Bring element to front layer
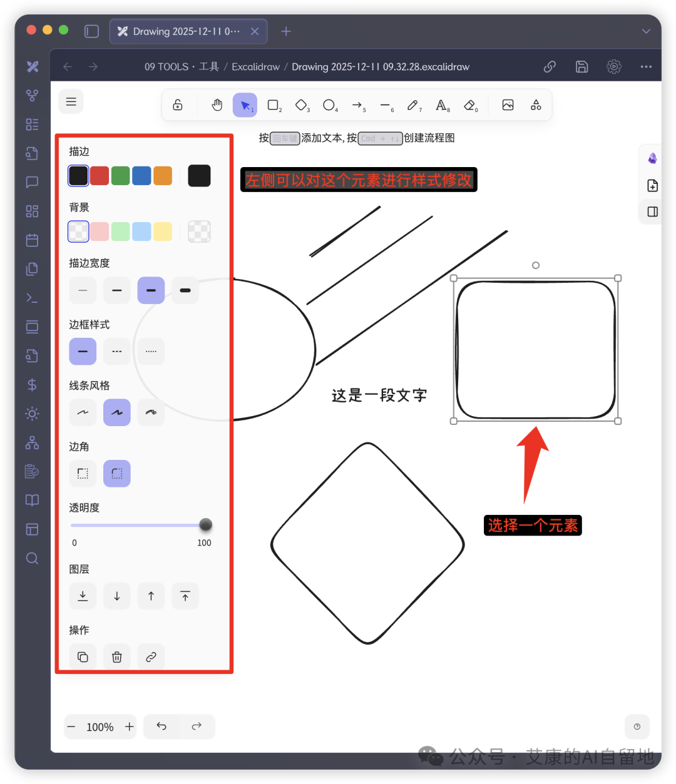Image resolution: width=676 pixels, height=784 pixels. pos(185,596)
